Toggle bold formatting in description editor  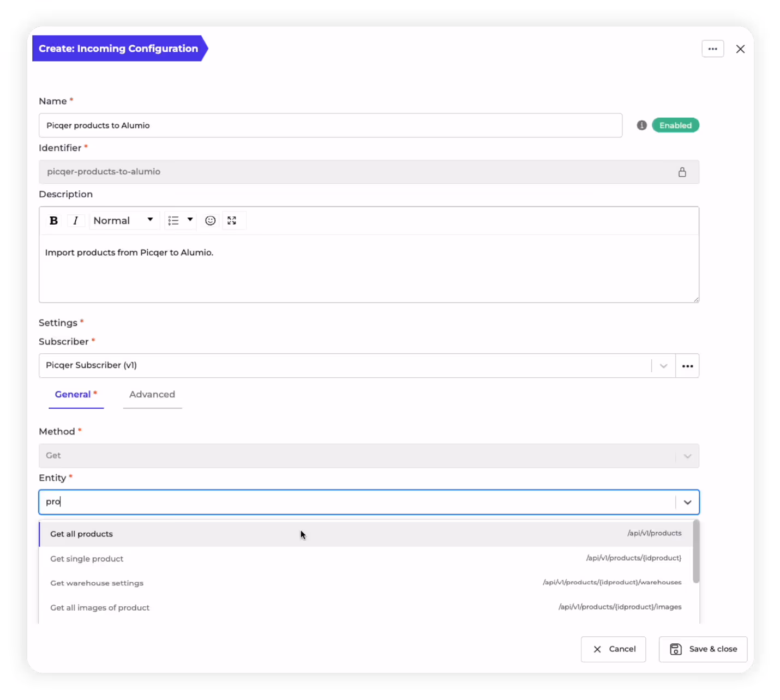point(53,221)
